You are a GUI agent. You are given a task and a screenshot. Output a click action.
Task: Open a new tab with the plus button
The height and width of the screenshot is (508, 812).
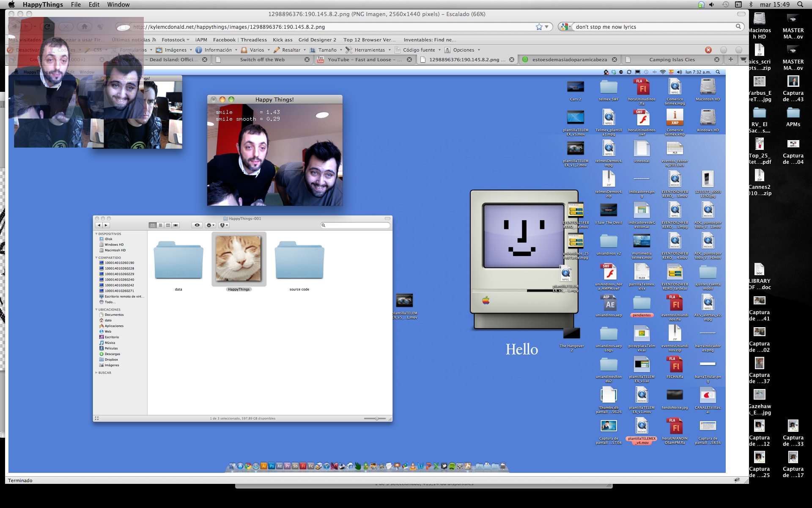730,59
